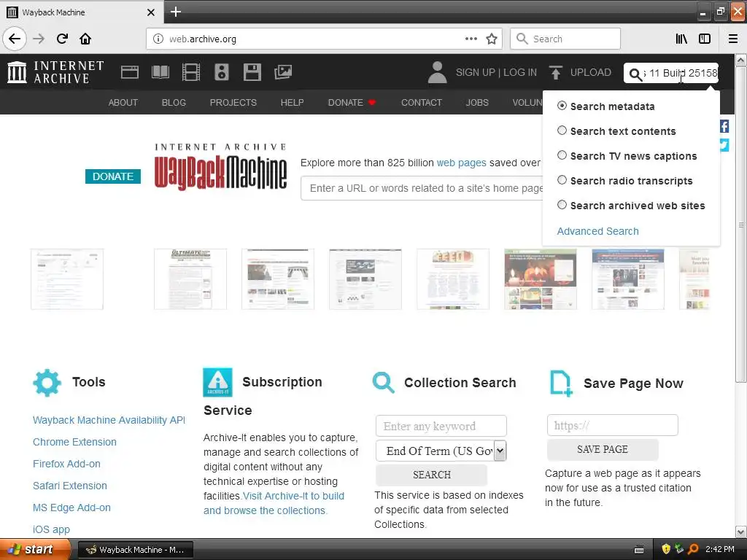This screenshot has height=560, width=747.
Task: Open a new browser tab
Action: 176,12
